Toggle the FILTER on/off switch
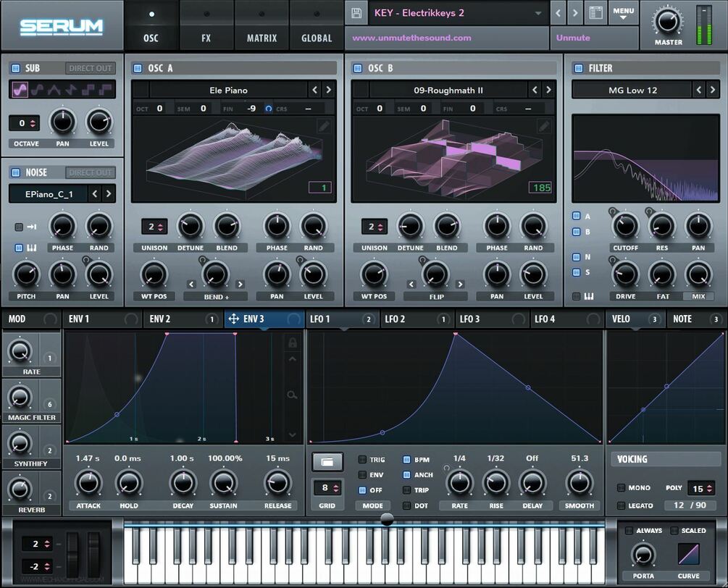This screenshot has height=588, width=728. 579,69
